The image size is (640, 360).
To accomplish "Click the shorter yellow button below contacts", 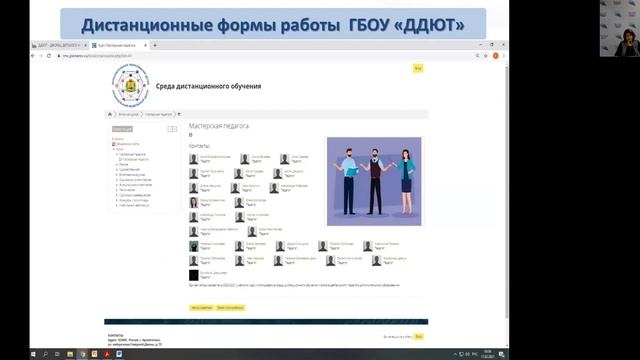I will [x=201, y=308].
